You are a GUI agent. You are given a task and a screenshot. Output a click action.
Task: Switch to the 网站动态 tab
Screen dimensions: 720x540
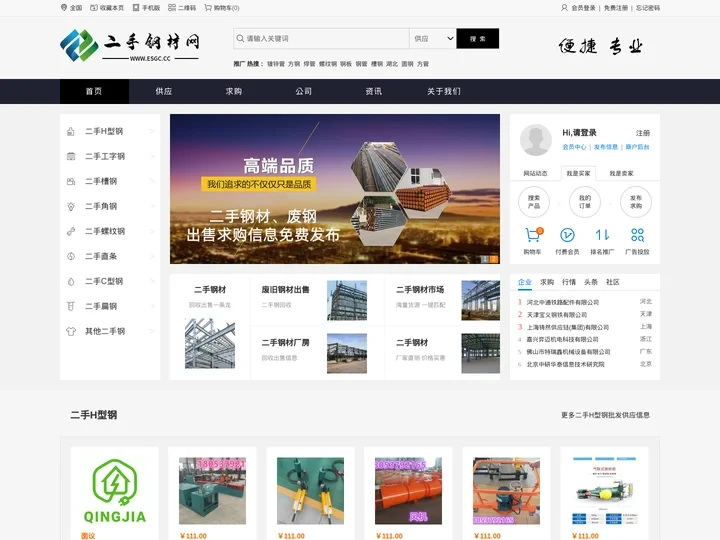[535, 173]
